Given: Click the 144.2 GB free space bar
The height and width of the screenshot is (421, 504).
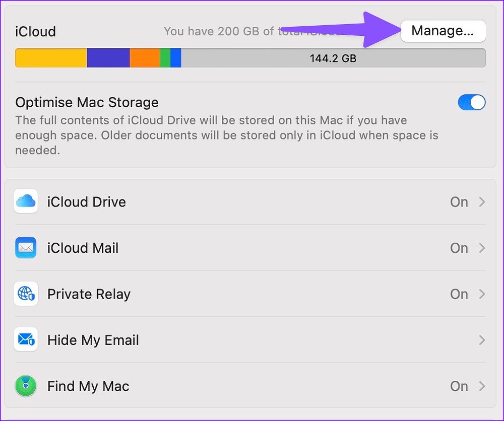Looking at the screenshot, I should [333, 58].
